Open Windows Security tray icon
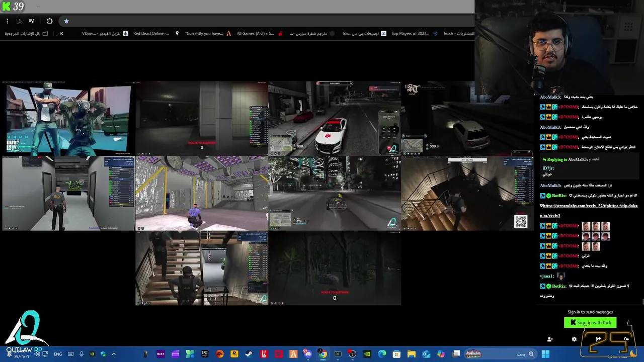644x362 pixels. coord(103,354)
